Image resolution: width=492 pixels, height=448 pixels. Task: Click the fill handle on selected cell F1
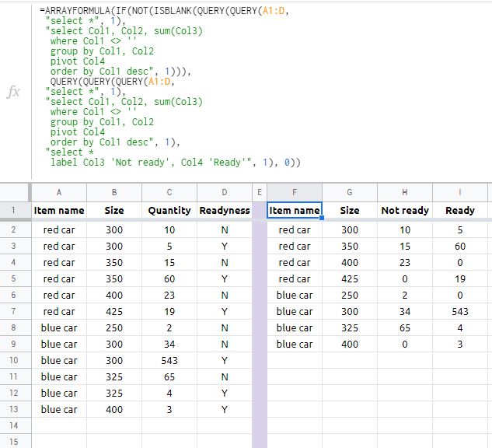click(x=322, y=218)
